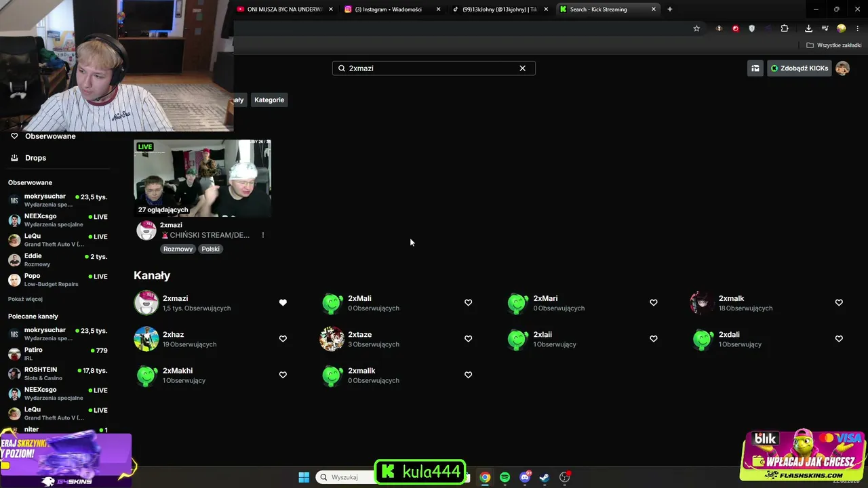
Task: Open the 2xmazi stream three-dot menu
Action: (263, 235)
